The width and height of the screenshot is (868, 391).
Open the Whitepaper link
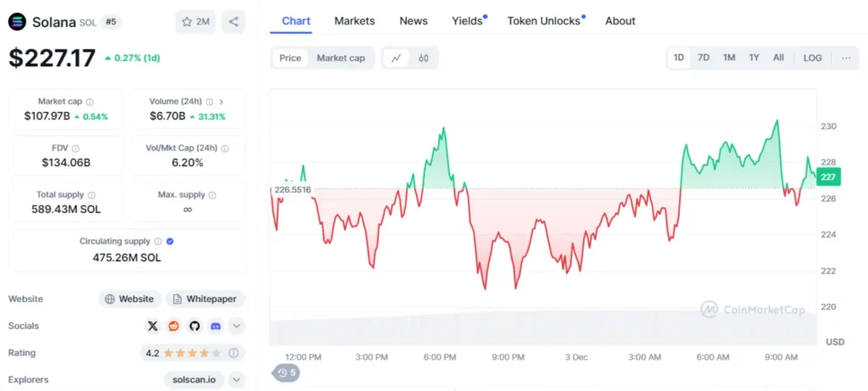tap(205, 299)
